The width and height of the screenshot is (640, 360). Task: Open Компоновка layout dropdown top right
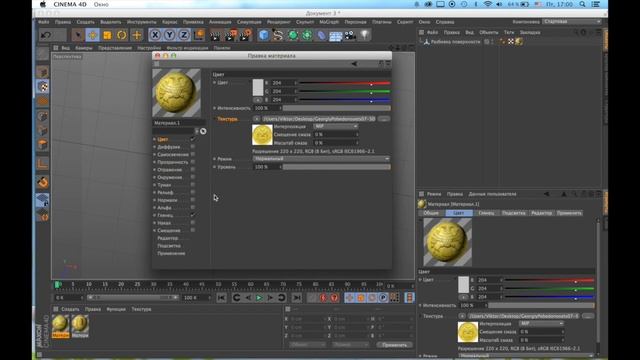tap(571, 22)
